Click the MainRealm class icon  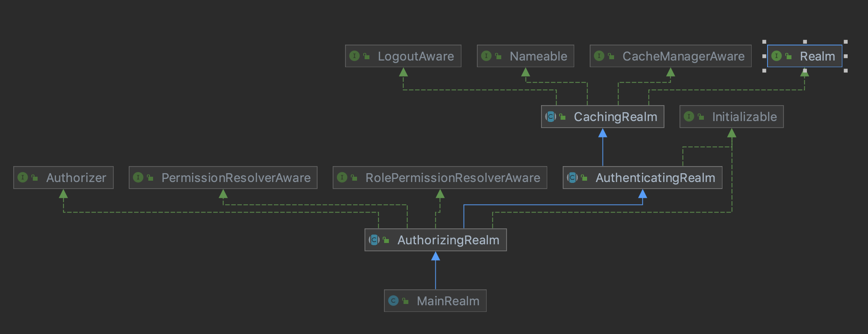(x=393, y=301)
